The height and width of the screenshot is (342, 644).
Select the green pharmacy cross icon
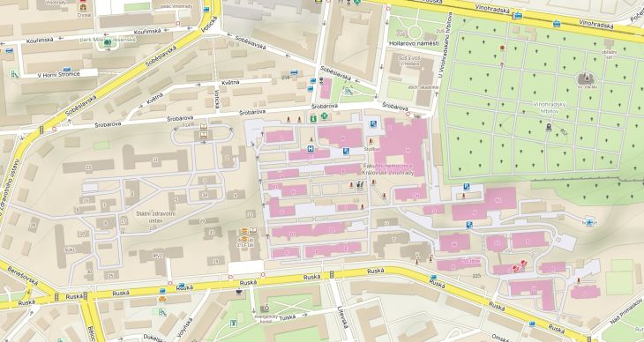pyautogui.click(x=325, y=116)
